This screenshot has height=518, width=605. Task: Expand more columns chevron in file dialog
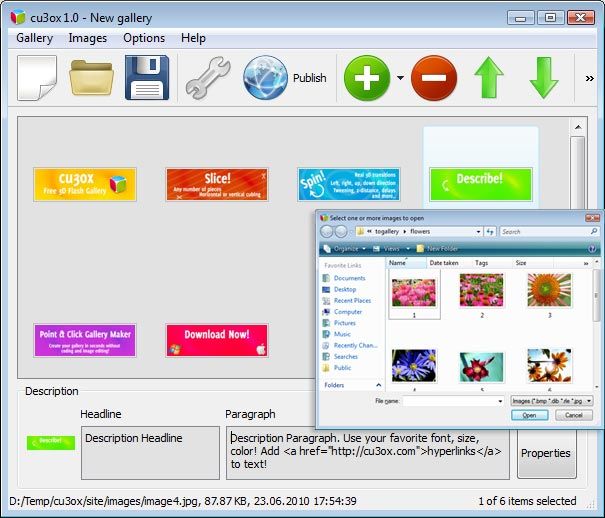586,263
